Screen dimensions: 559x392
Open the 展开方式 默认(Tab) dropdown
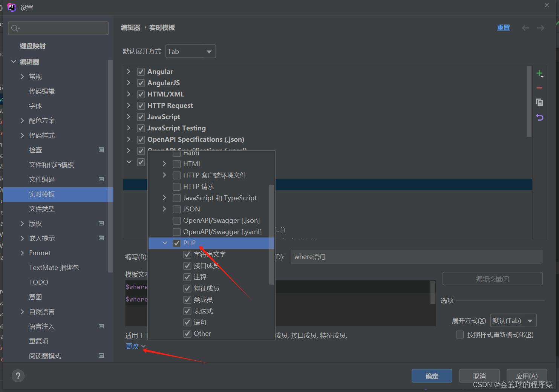513,321
